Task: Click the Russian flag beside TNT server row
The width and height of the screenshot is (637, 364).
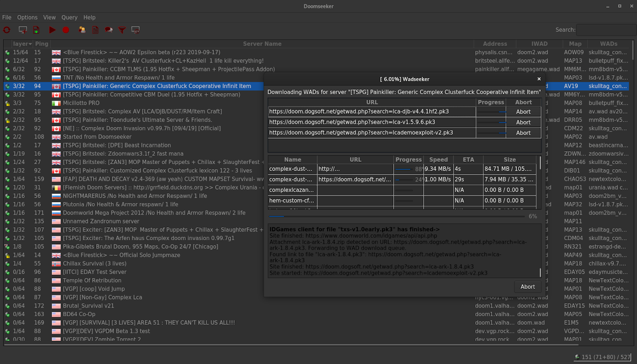Action: 56,78
